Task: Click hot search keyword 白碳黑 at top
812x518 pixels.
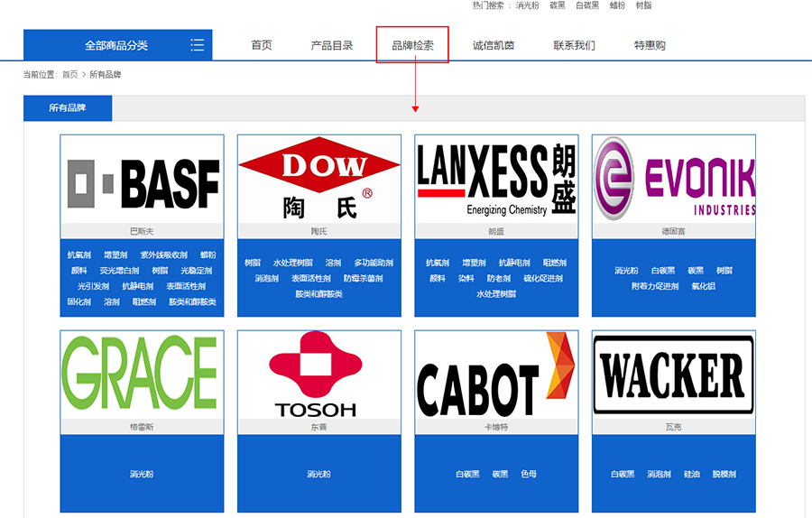Action: tap(587, 5)
